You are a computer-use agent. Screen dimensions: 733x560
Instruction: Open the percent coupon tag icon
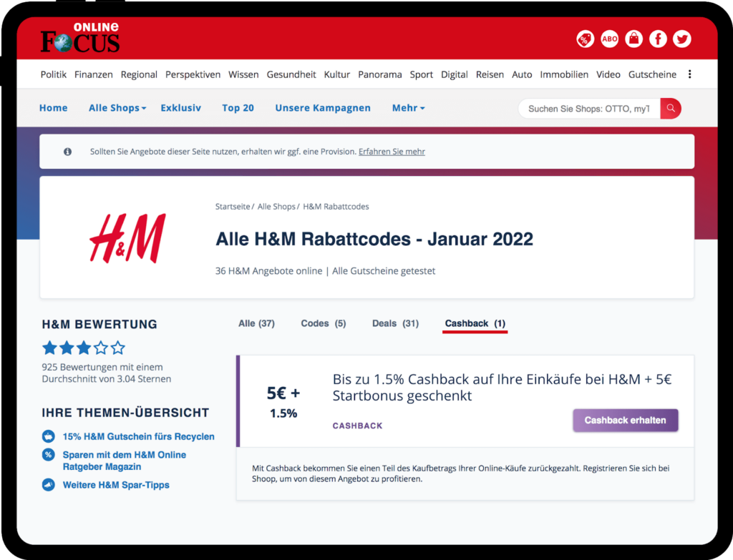pos(585,39)
